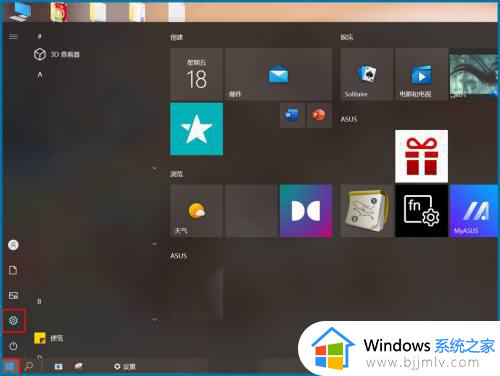This screenshot has width=500, height=376.
Task: Click the white-grey taskbar app icon
Action: pyautogui.click(x=79, y=366)
